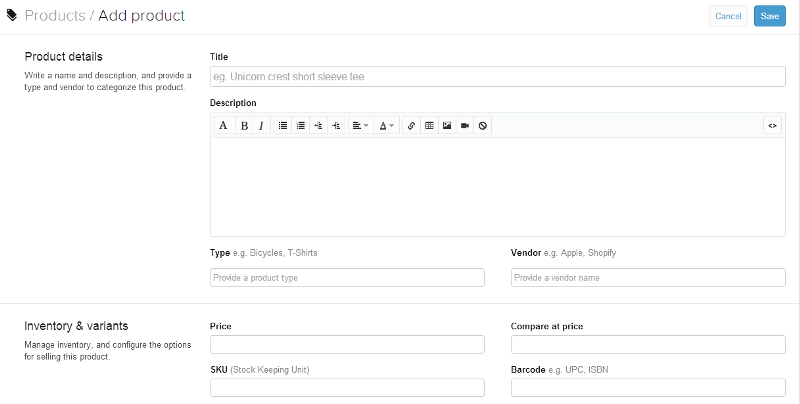Open the text alignment dropdown
The width and height of the screenshot is (800, 404).
coord(360,126)
